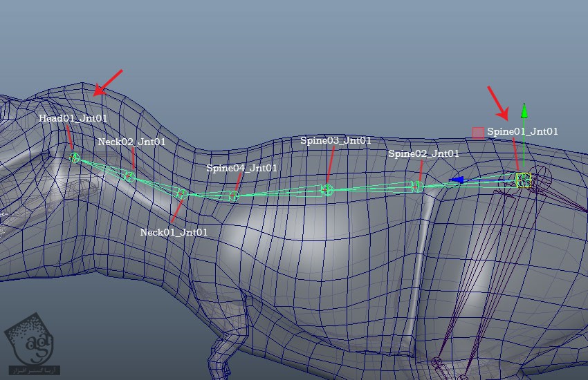Click the blue Z-axis arrow handle

pos(456,180)
